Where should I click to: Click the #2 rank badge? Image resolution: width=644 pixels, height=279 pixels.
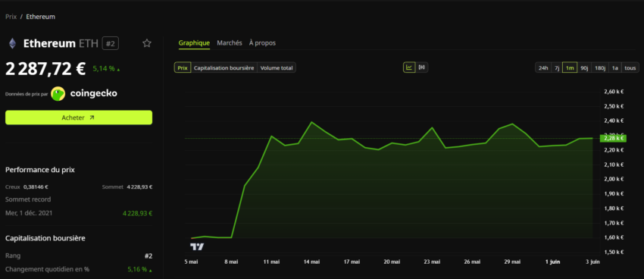pyautogui.click(x=110, y=43)
